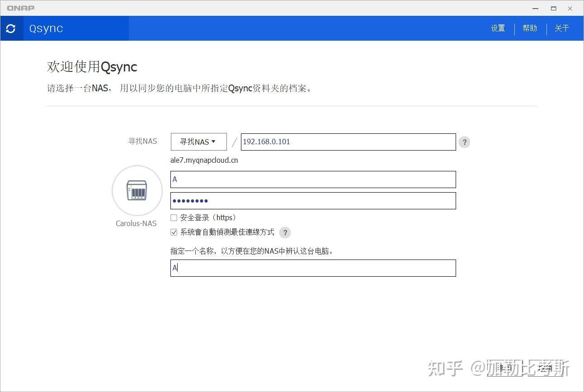Open 关于 in the top bar
The image size is (584, 392).
[x=562, y=28]
